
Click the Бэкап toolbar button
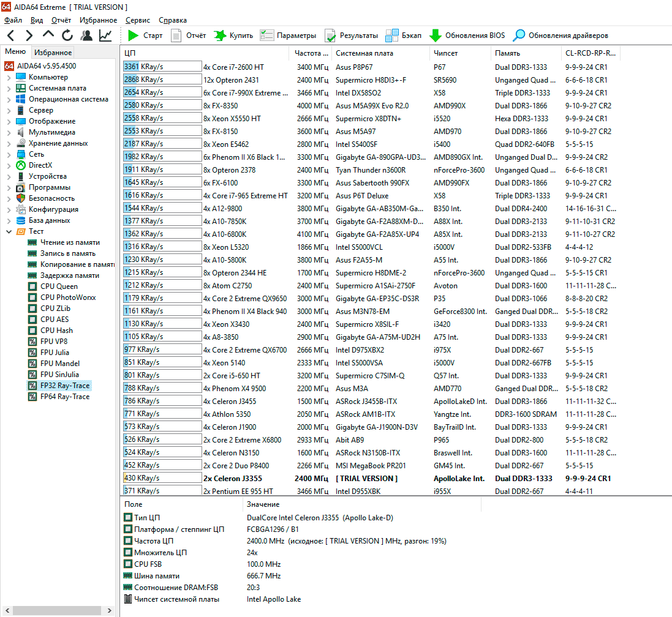404,36
